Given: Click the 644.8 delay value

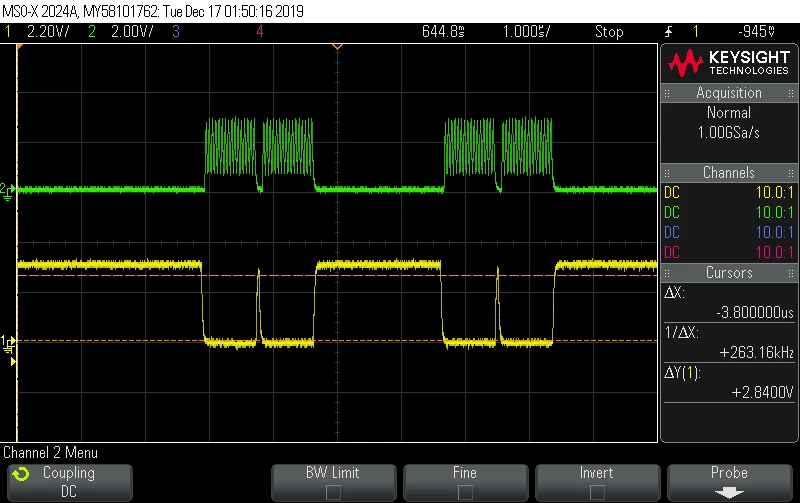Looking at the screenshot, I should [443, 32].
